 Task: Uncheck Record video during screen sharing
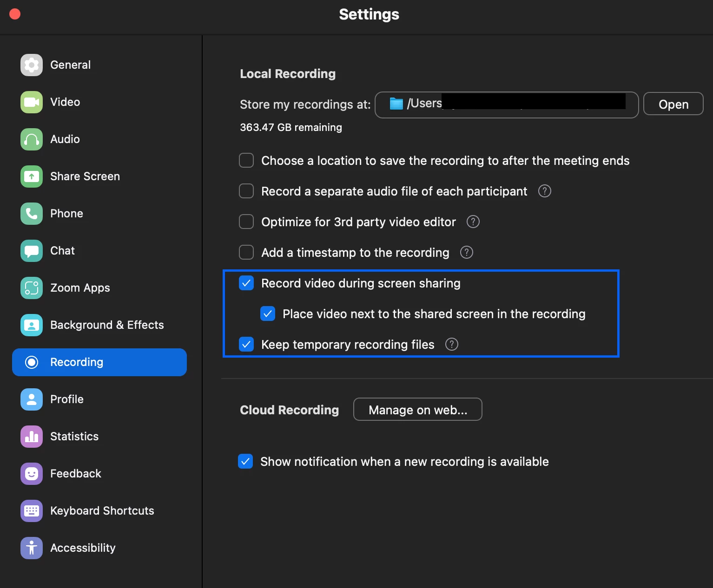pyautogui.click(x=246, y=283)
